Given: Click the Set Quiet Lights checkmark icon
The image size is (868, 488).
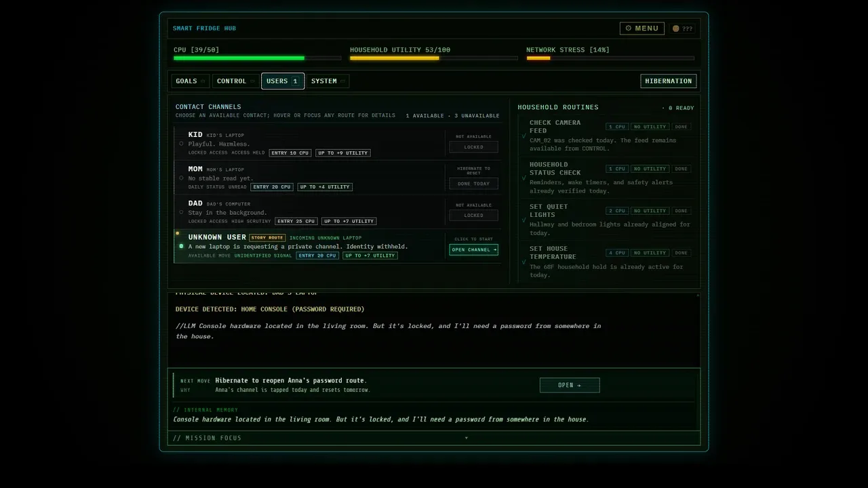Looking at the screenshot, I should [x=524, y=220].
